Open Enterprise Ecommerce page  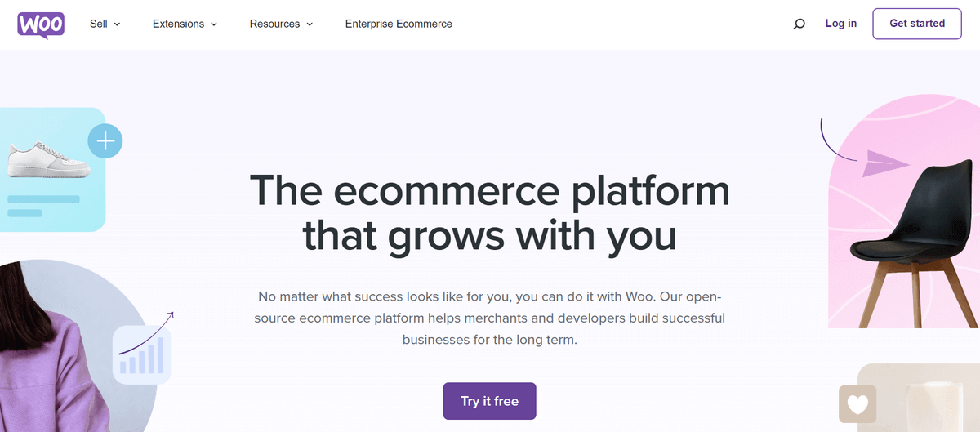[x=399, y=24]
